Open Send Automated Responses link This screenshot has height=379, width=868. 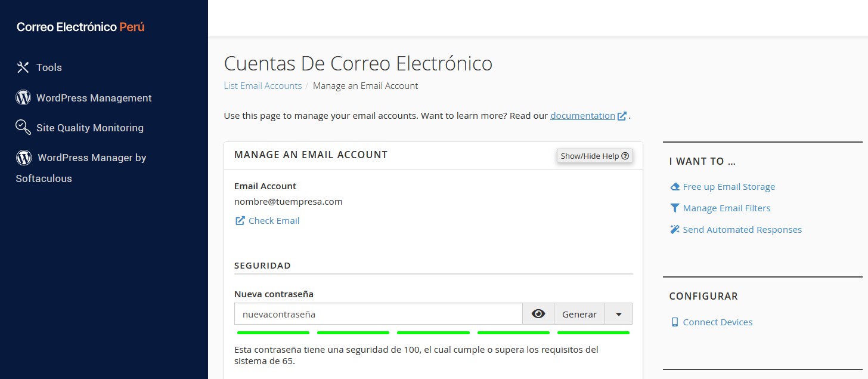tap(742, 230)
